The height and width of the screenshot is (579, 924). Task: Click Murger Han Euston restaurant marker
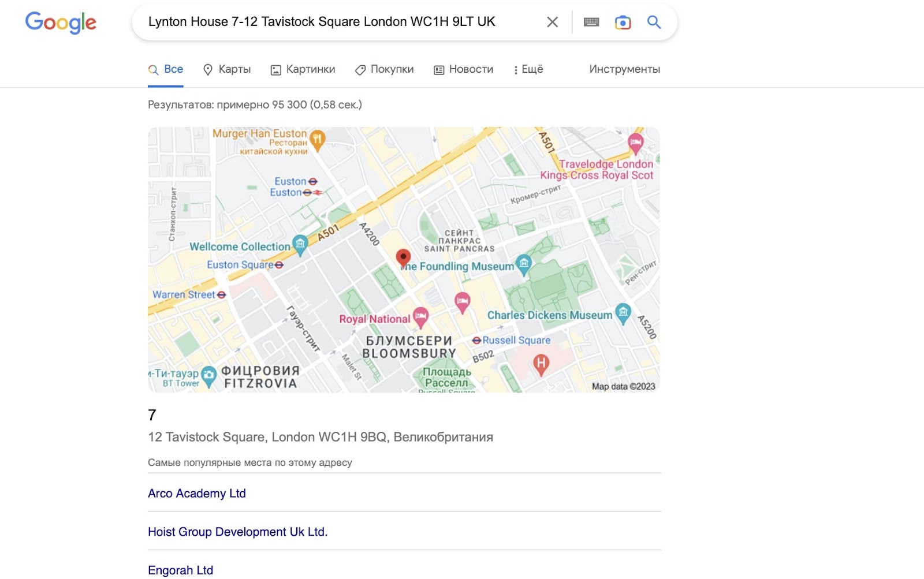(317, 139)
